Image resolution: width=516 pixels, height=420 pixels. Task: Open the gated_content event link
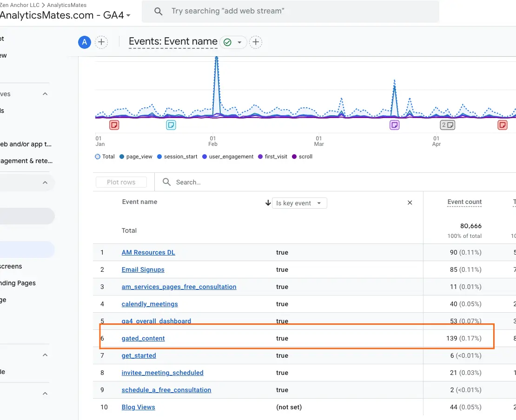(x=143, y=338)
